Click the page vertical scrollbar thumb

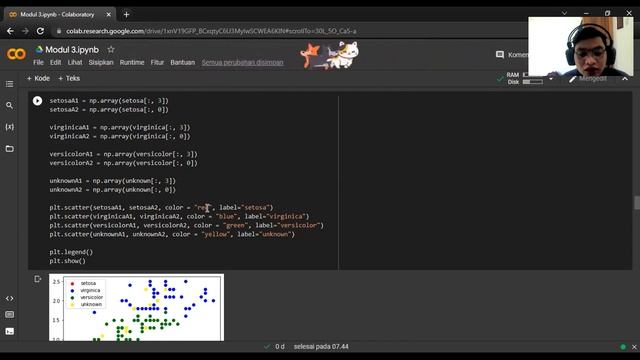pyautogui.click(x=636, y=203)
